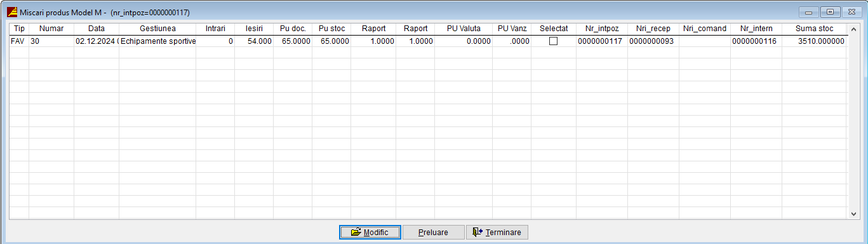Toggle the Selectat checkbox in FAV row

click(553, 41)
